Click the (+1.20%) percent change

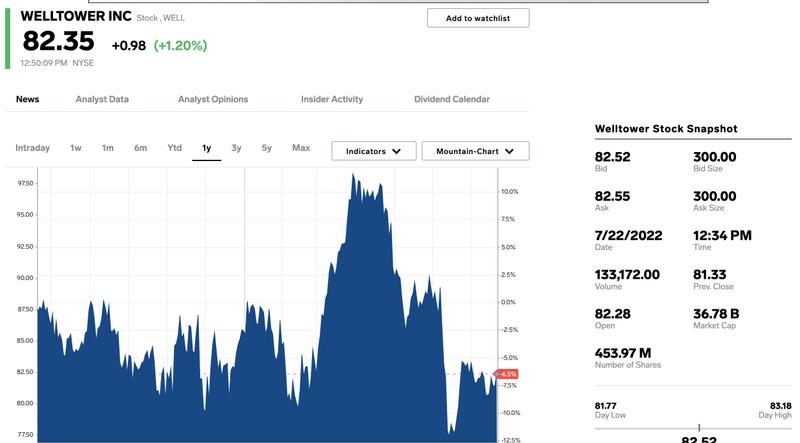pyautogui.click(x=180, y=45)
